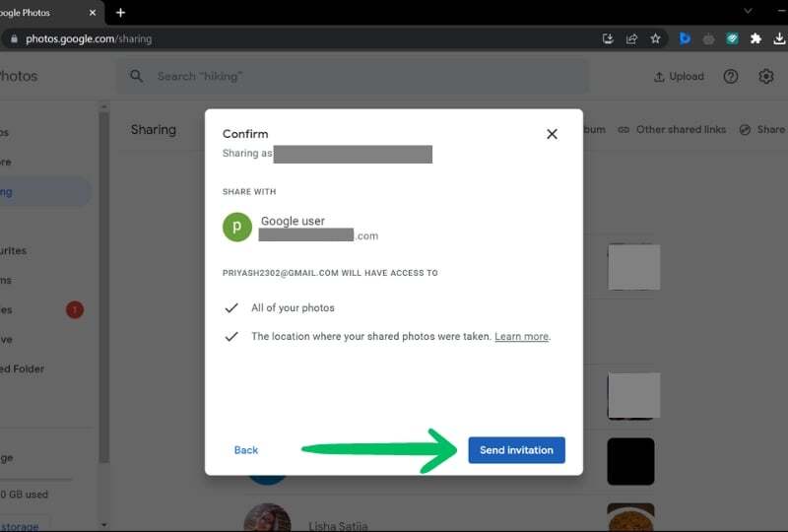Open the extensions puzzle icon
The image size is (788, 532).
pyautogui.click(x=755, y=38)
